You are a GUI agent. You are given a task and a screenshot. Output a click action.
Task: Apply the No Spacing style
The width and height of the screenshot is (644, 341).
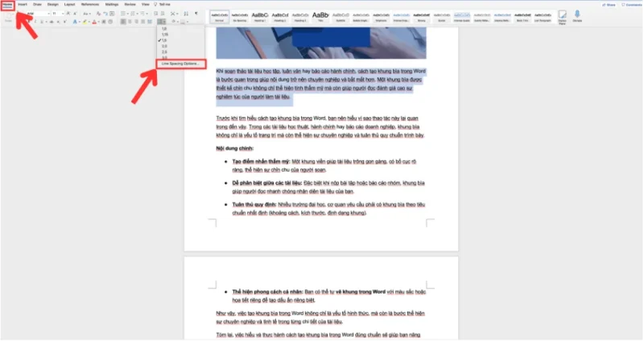point(240,16)
